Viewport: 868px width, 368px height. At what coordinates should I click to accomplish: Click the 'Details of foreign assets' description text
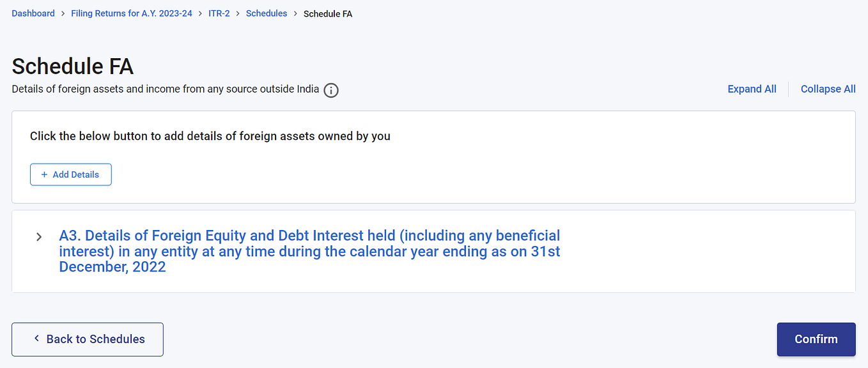166,89
